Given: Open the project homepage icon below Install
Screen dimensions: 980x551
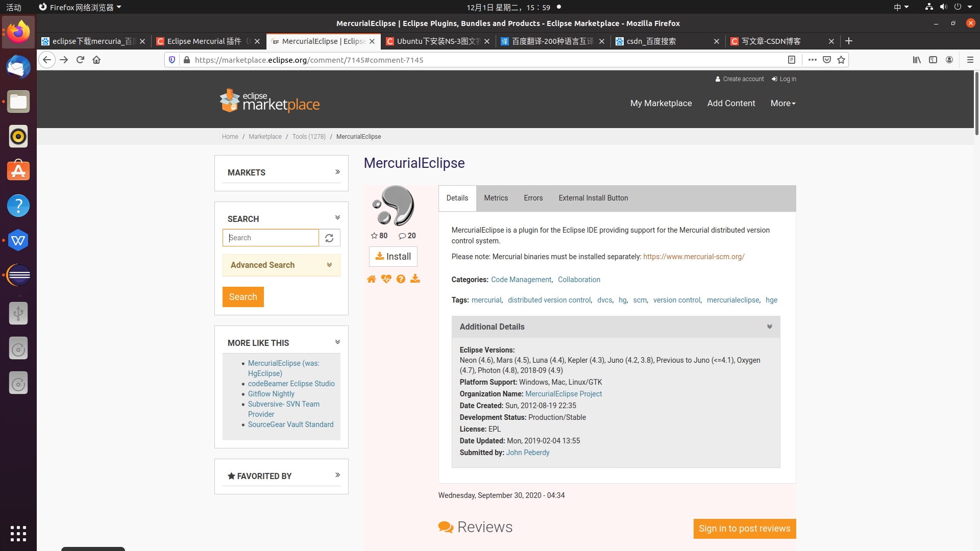Looking at the screenshot, I should (x=371, y=279).
